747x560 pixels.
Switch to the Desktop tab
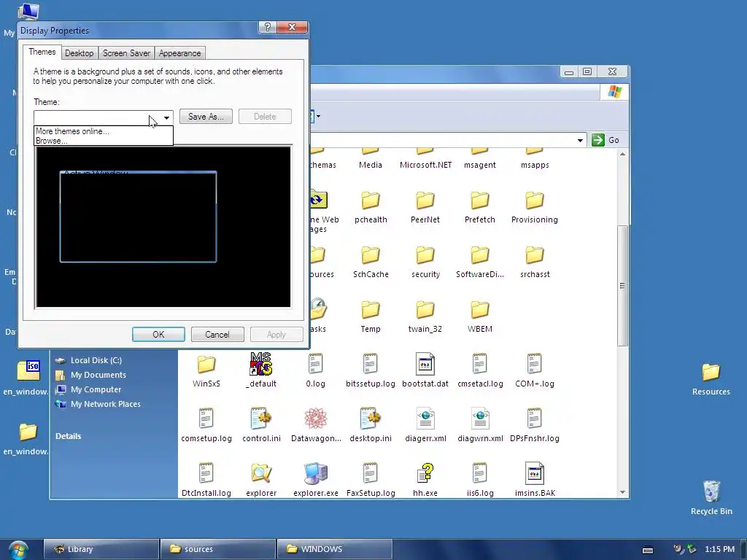point(79,52)
